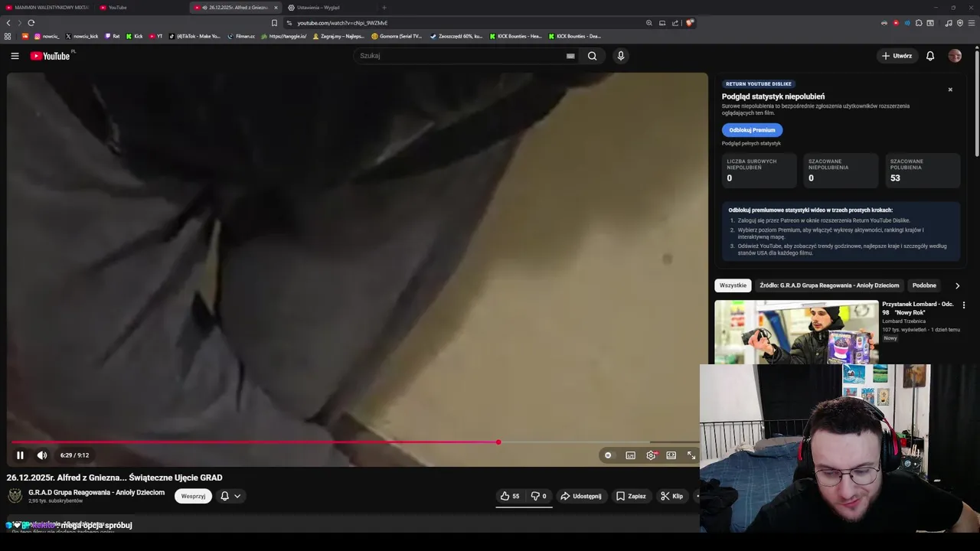The height and width of the screenshot is (551, 980).
Task: Close the current 26.12.2025r. tab
Action: [x=276, y=8]
